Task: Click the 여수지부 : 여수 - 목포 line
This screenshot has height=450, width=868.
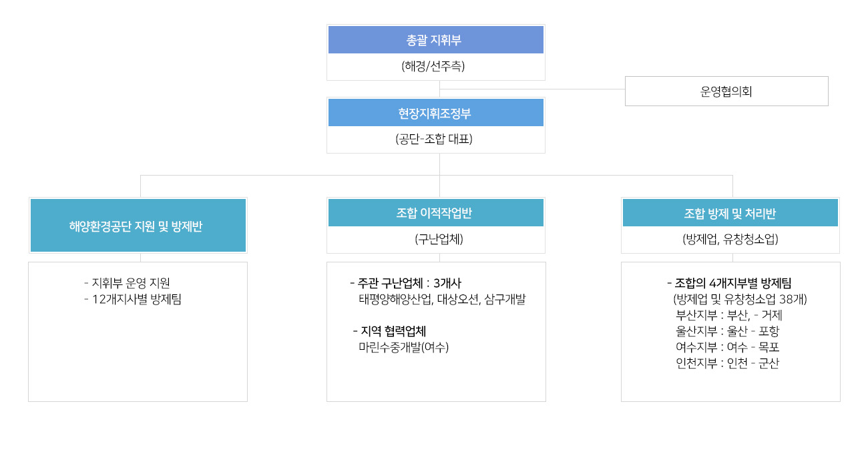Action: (728, 347)
